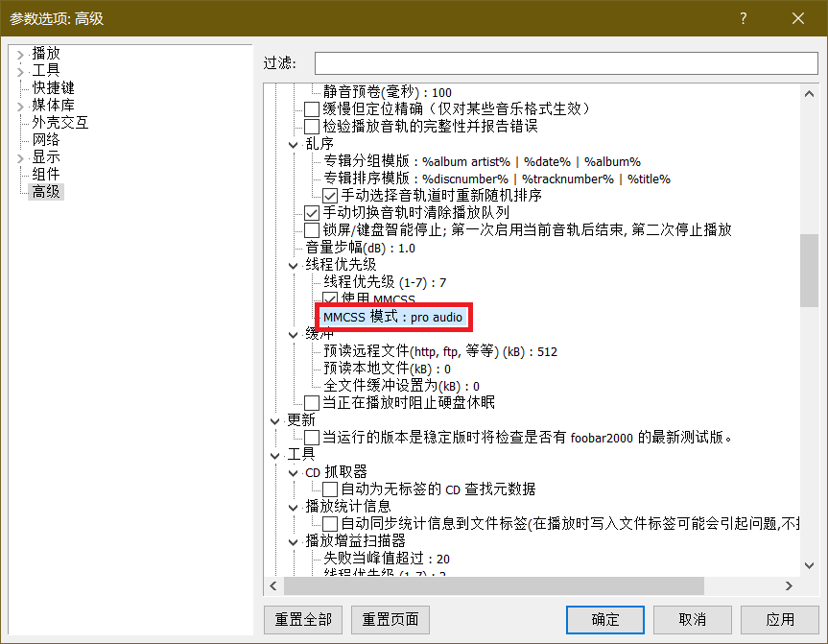Collapse the 更新 section chevron
Viewport: 828px width, 644px height.
(274, 421)
